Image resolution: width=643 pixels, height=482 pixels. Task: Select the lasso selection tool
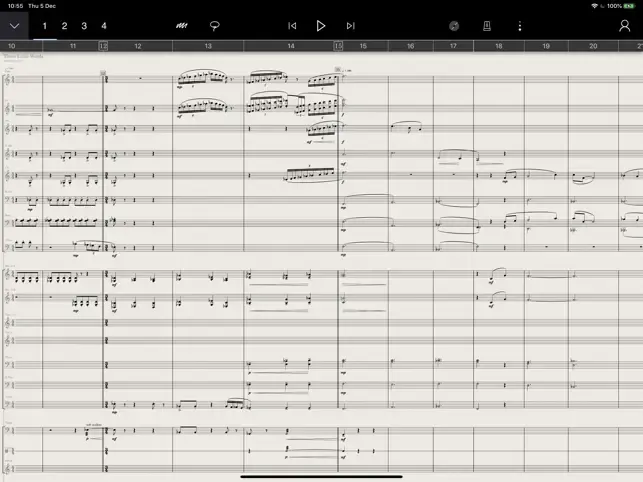[x=214, y=26]
